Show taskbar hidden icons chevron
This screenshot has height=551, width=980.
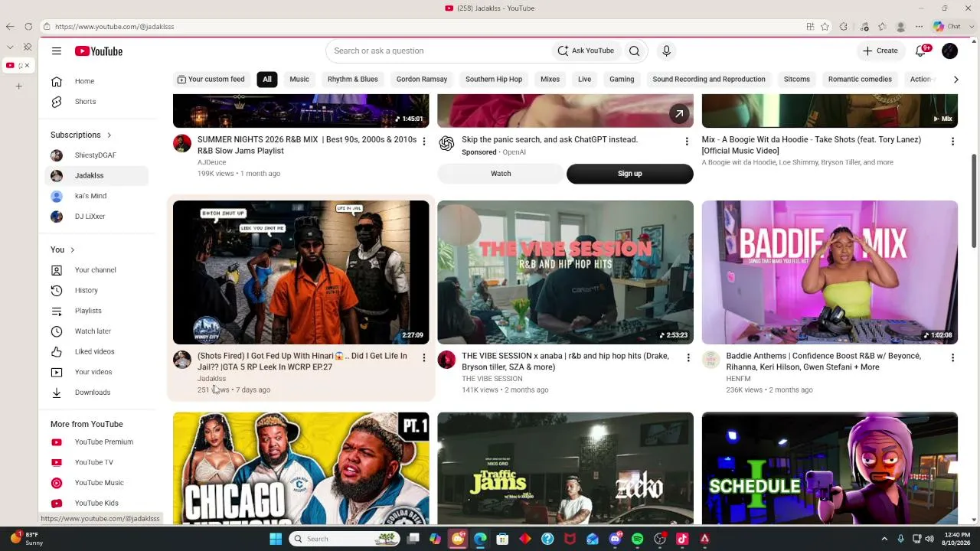pyautogui.click(x=884, y=539)
